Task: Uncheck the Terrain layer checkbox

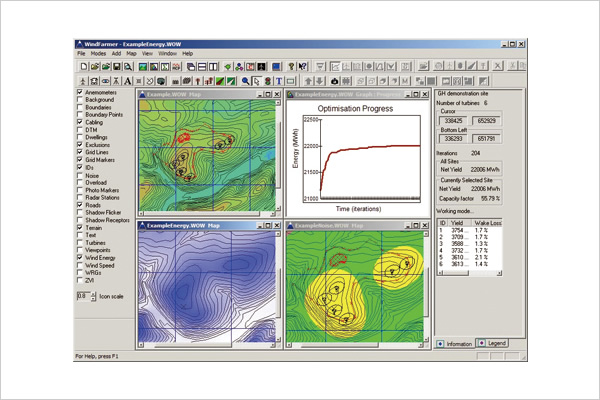Action: click(x=80, y=227)
